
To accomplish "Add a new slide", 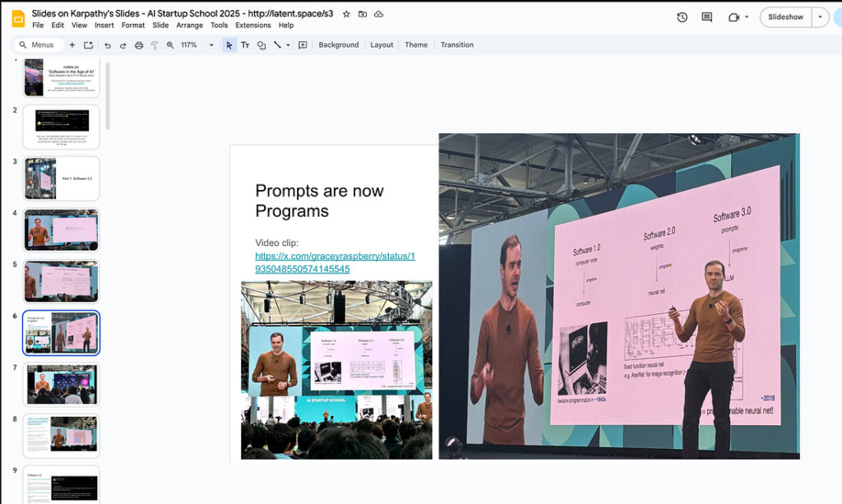I will point(72,45).
